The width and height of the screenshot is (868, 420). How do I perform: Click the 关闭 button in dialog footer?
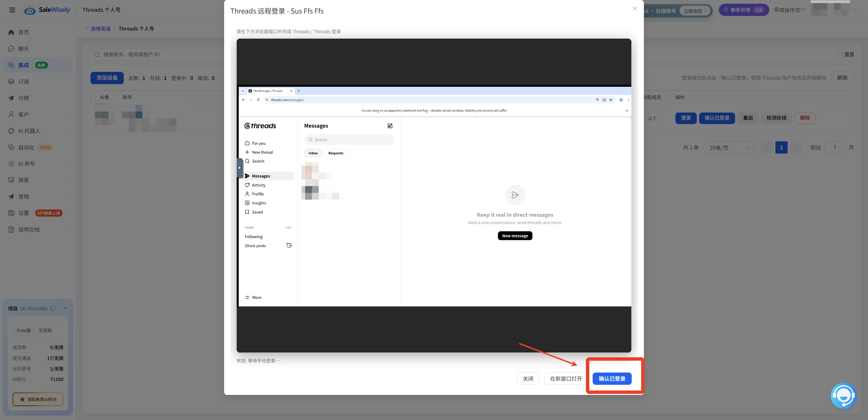point(528,379)
